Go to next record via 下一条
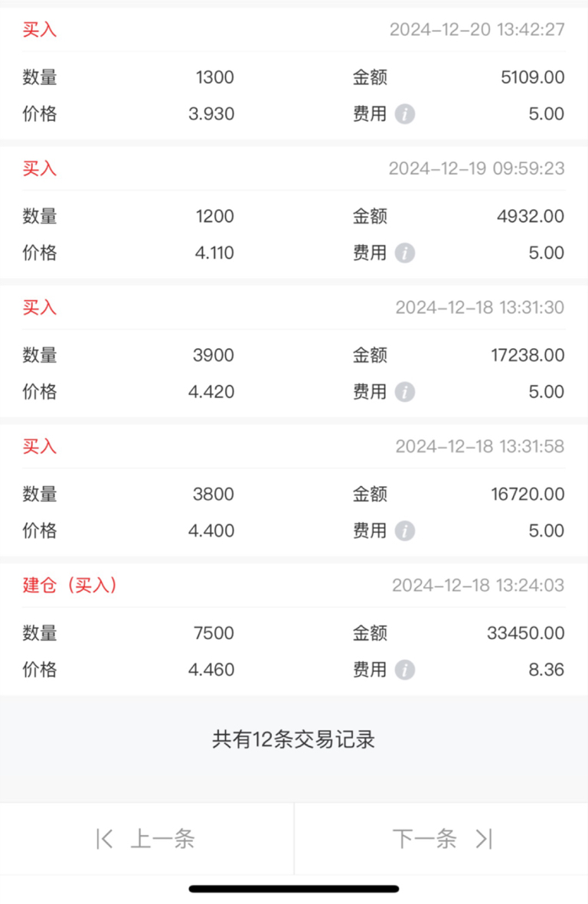588x904 pixels. click(442, 839)
